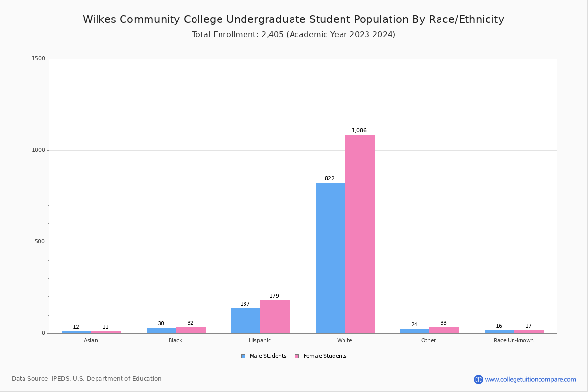This screenshot has height=392, width=588.
Task: Select the Hispanic female students bar
Action: pos(275,317)
